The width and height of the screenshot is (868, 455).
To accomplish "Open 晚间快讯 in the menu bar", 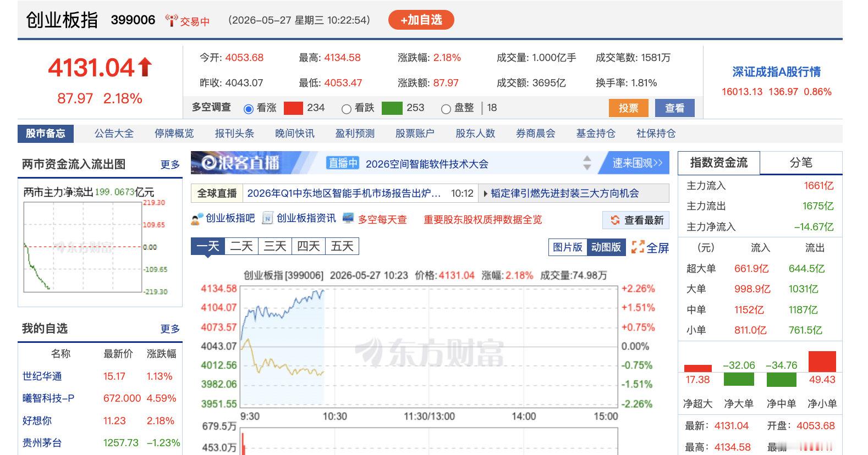I will tap(295, 134).
